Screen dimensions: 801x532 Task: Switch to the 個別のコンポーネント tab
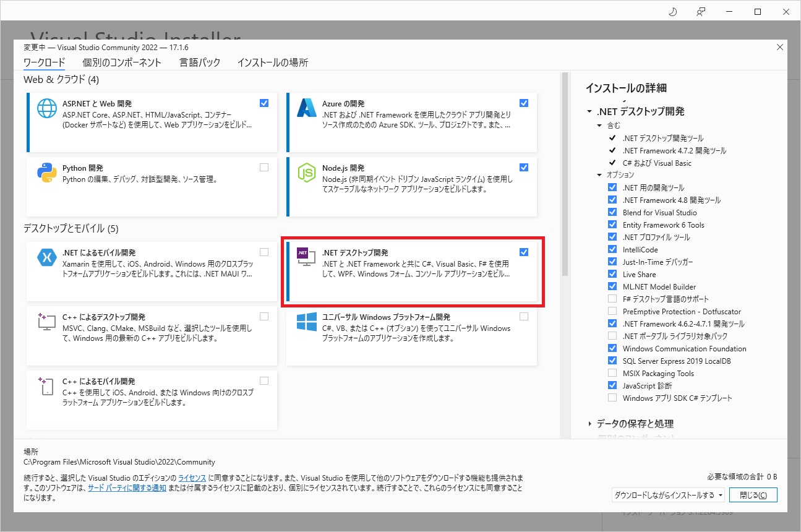pos(122,62)
